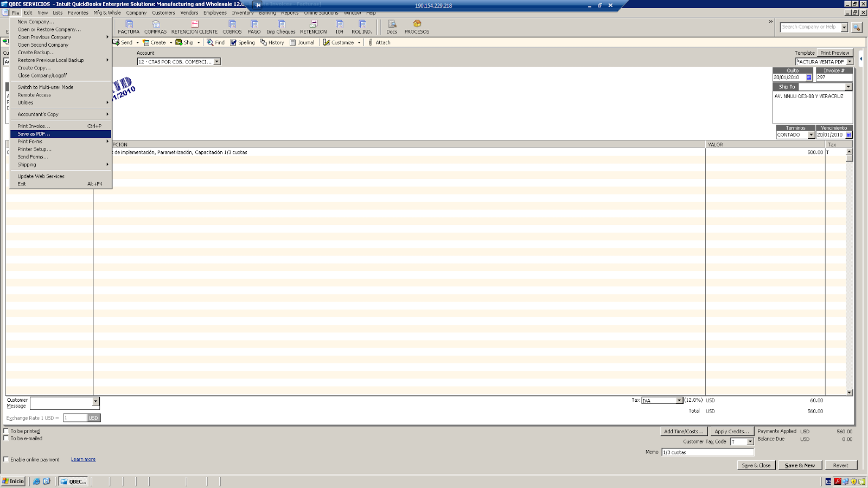868x488 pixels.
Task: Click the Invoice # field showing 297
Action: pyautogui.click(x=834, y=78)
